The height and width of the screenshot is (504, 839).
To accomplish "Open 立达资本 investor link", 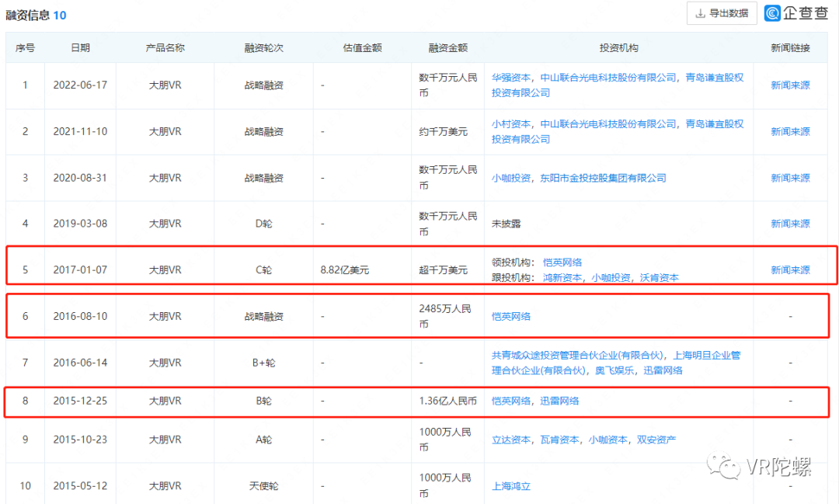I will tap(511, 440).
